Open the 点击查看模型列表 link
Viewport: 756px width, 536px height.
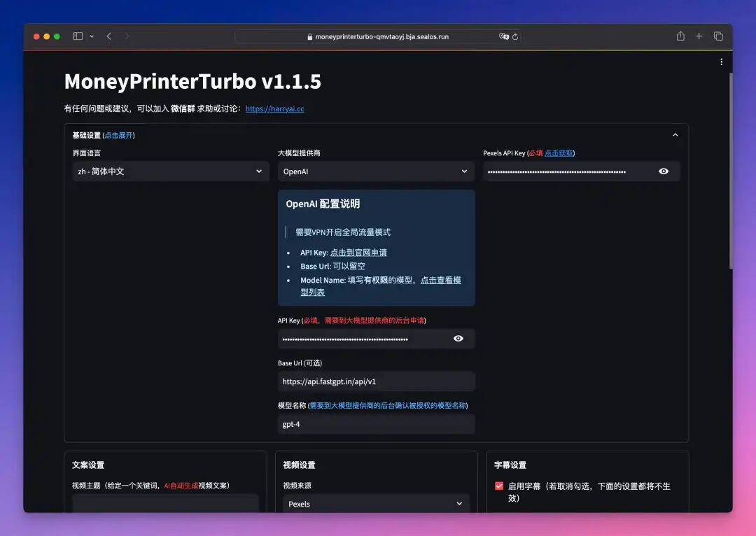click(x=381, y=285)
